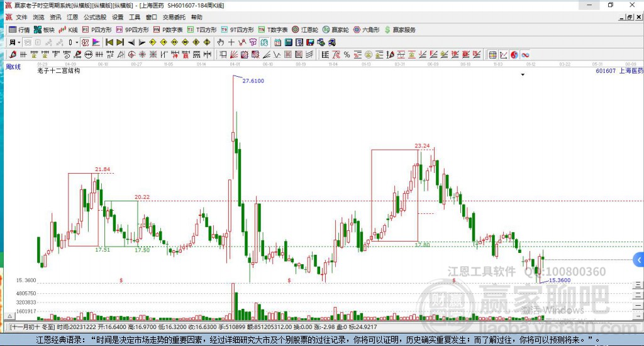
Task: Open the 交易委托 menu
Action: click(x=174, y=17)
